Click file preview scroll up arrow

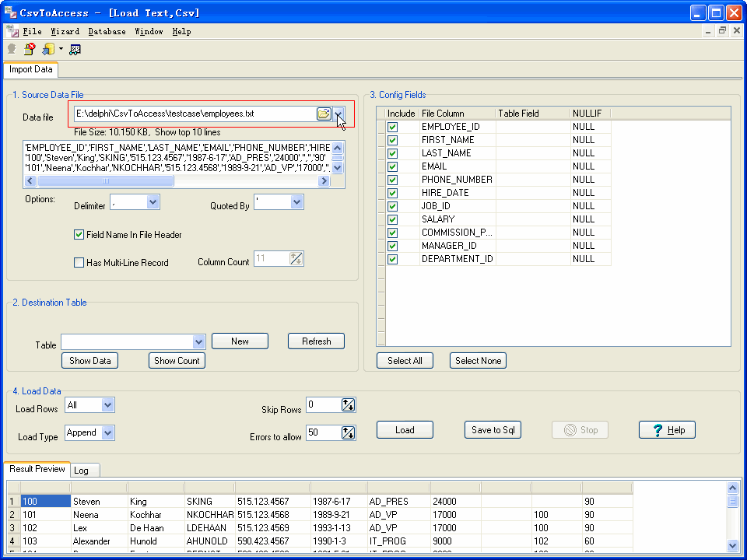pyautogui.click(x=337, y=148)
